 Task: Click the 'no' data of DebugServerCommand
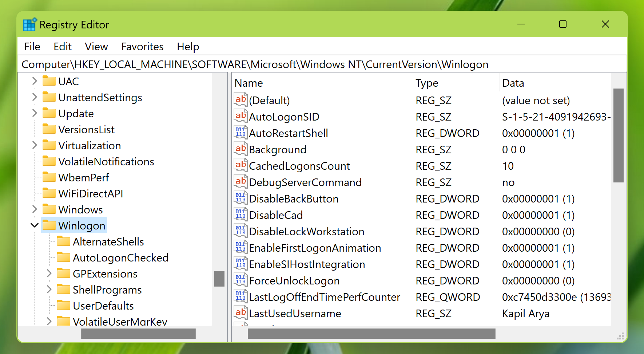(508, 182)
